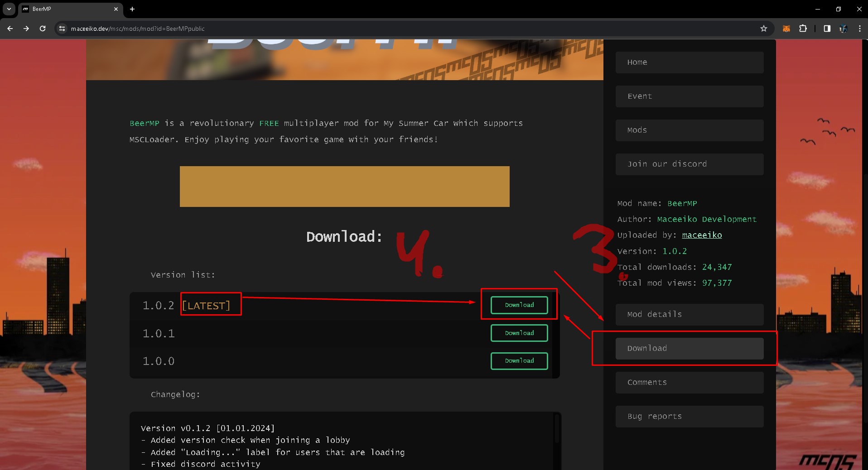Download version 1.0.2
The width and height of the screenshot is (868, 470).
pyautogui.click(x=519, y=305)
